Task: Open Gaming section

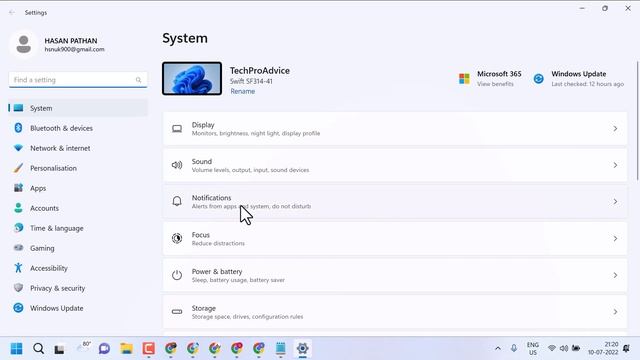Action: pos(78,248)
